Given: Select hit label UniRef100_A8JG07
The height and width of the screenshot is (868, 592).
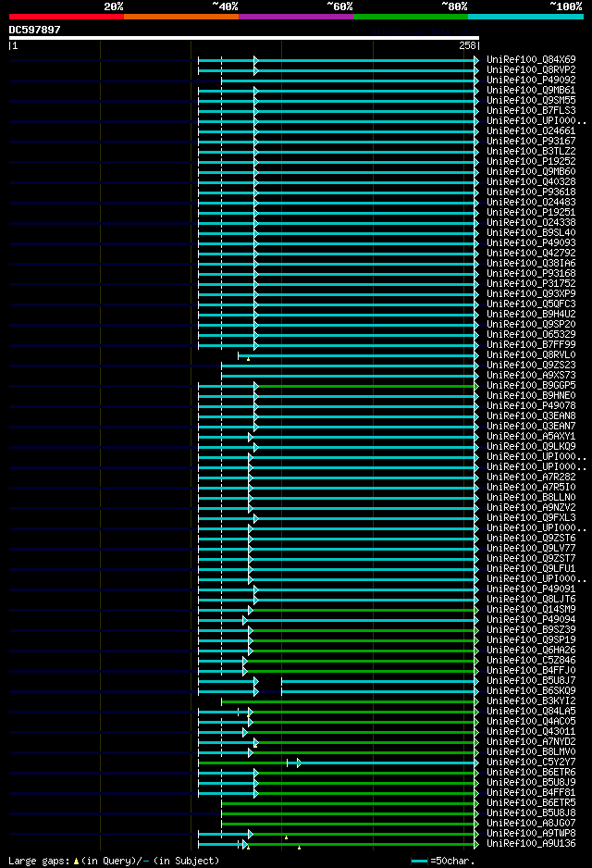Looking at the screenshot, I should pos(531,823).
